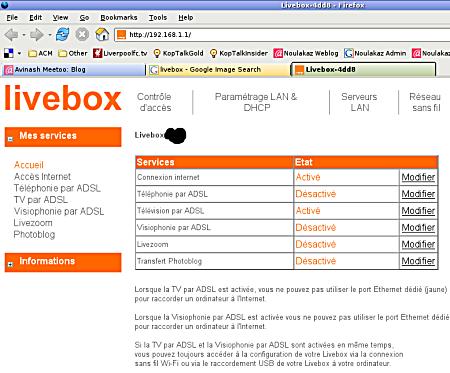450x373 pixels.
Task: Expand the dropdown arrow beside the bookmarks toolbar icon
Action: click(19, 53)
